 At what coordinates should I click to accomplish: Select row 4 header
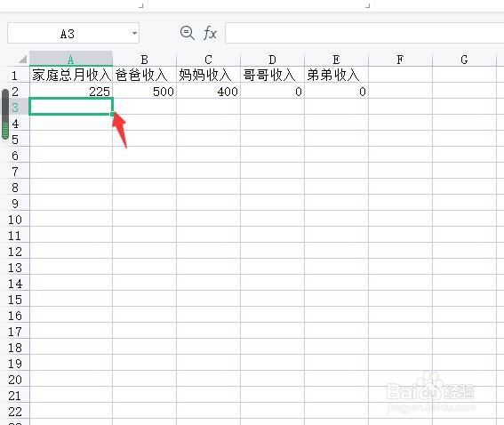[x=15, y=123]
